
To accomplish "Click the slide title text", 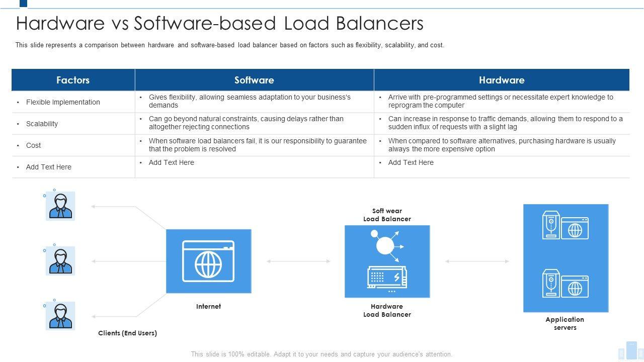I will [220, 24].
